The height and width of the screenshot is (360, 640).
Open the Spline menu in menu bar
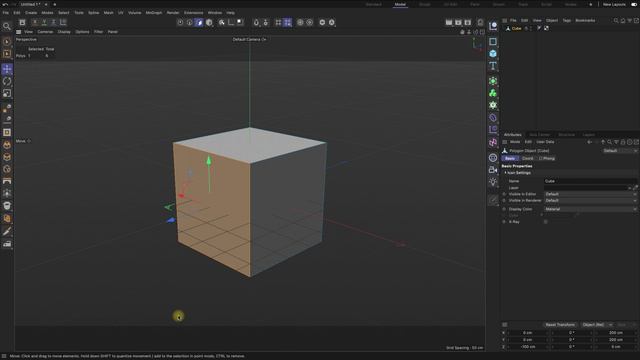tap(93, 13)
